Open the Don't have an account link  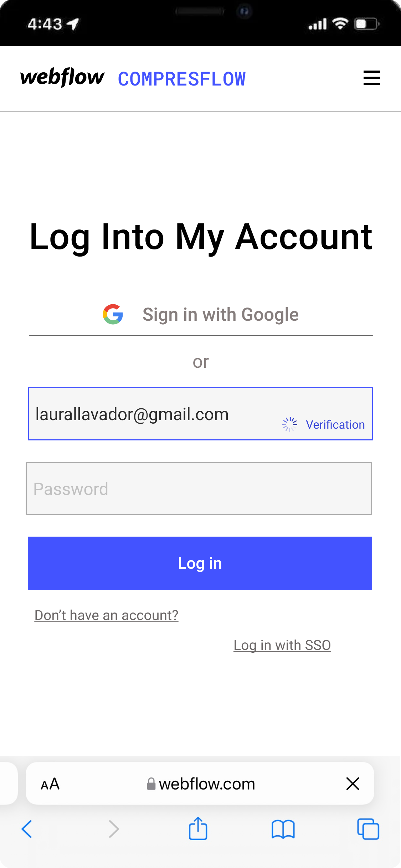click(106, 615)
